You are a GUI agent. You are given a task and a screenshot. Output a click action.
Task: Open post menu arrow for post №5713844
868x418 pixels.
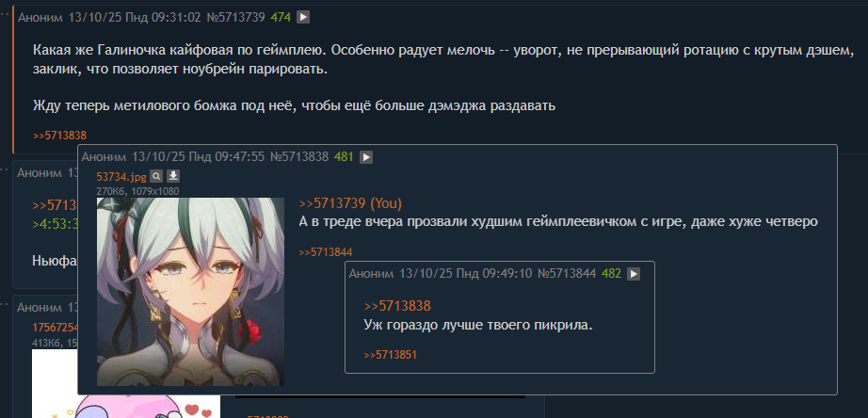tap(634, 274)
